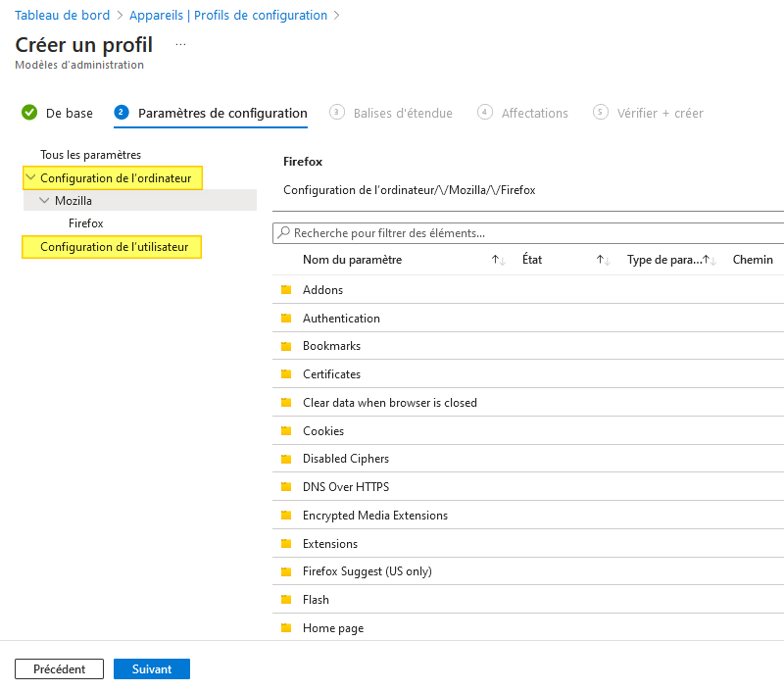Open the DNS Over HTTPS folder
The width and height of the screenshot is (784, 691).
pyautogui.click(x=285, y=486)
